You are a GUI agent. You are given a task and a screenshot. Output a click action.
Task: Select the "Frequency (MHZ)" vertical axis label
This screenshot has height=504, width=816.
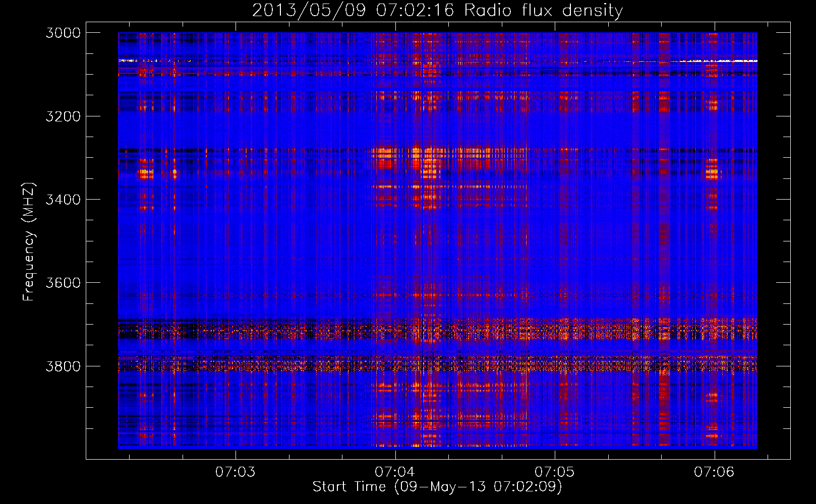(29, 242)
